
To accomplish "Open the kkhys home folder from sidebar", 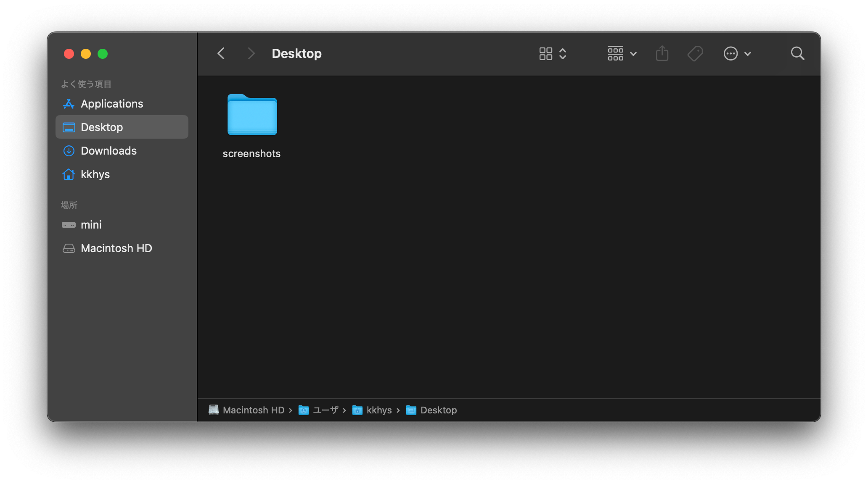I will click(x=95, y=174).
